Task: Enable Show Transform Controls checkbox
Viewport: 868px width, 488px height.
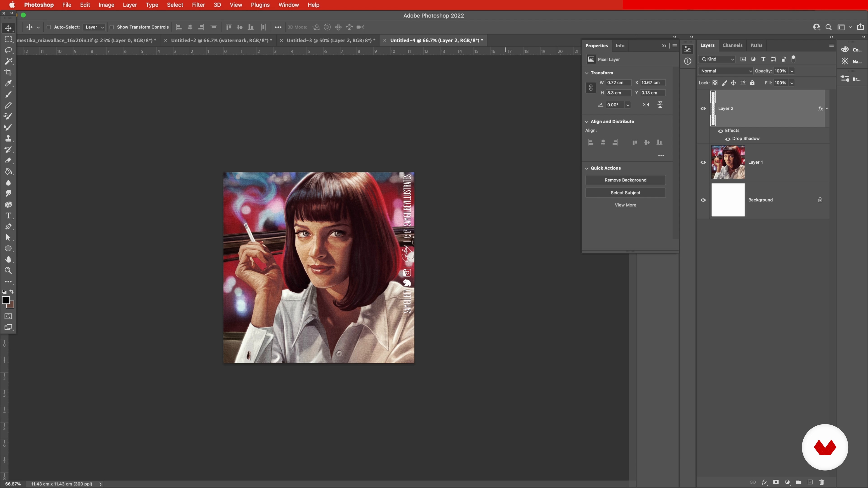Action: pyautogui.click(x=111, y=27)
